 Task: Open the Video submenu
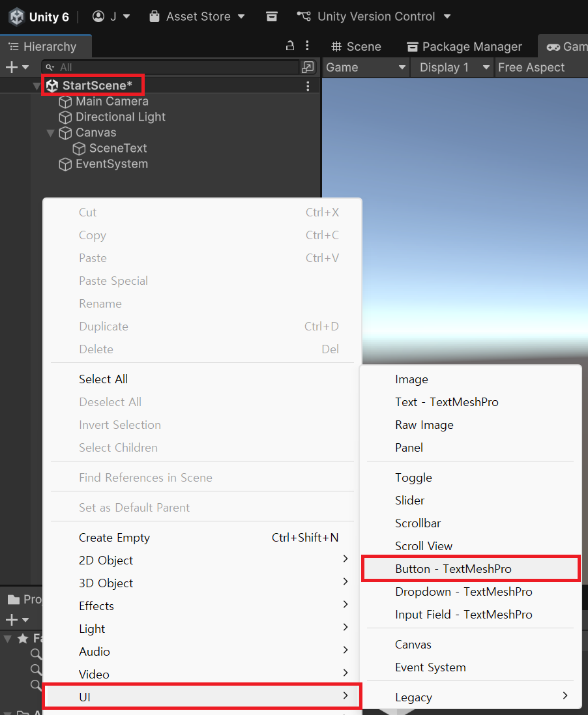pos(202,675)
